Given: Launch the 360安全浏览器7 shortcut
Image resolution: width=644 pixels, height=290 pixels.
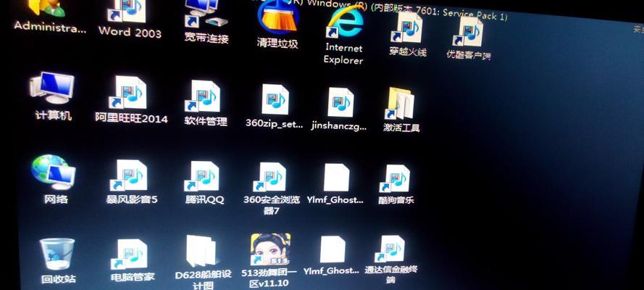Looking at the screenshot, I should (x=269, y=177).
